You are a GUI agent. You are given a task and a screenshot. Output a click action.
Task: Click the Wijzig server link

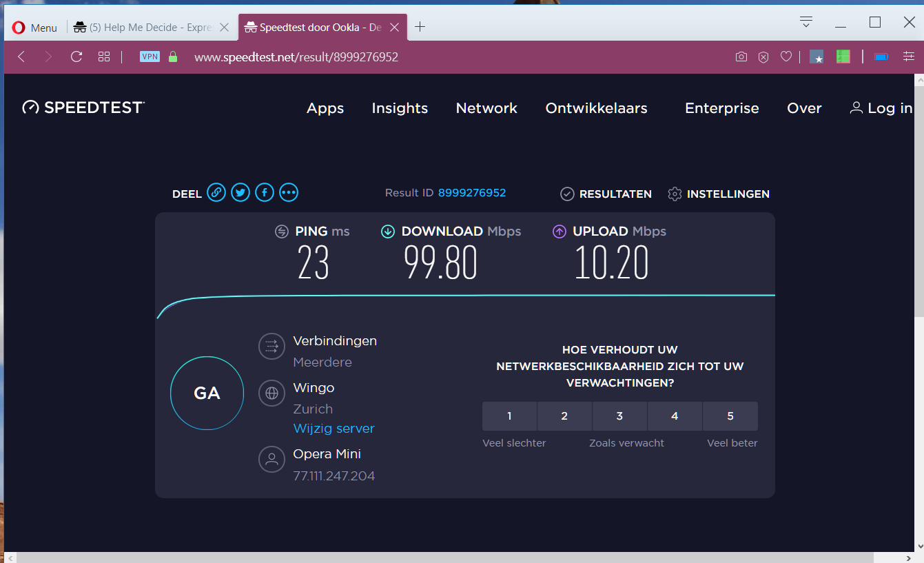(333, 428)
